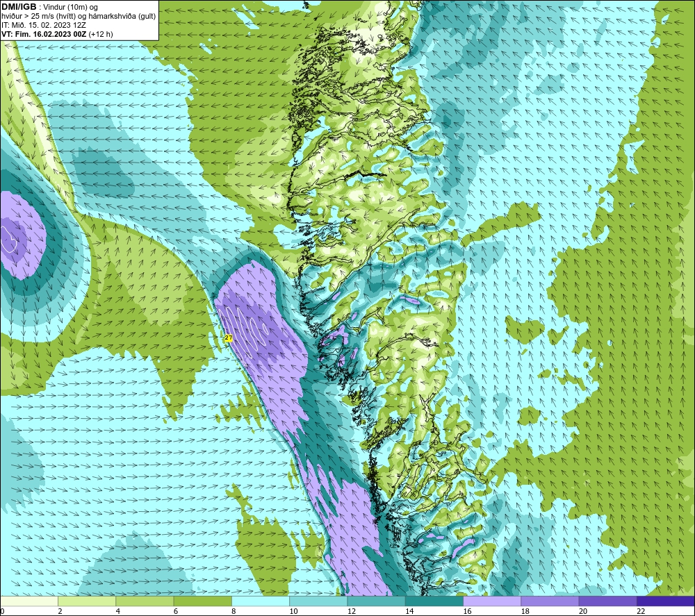695x616 pixels.
Task: Click the legend swatch between 16 and 18
Action: [x=492, y=601]
